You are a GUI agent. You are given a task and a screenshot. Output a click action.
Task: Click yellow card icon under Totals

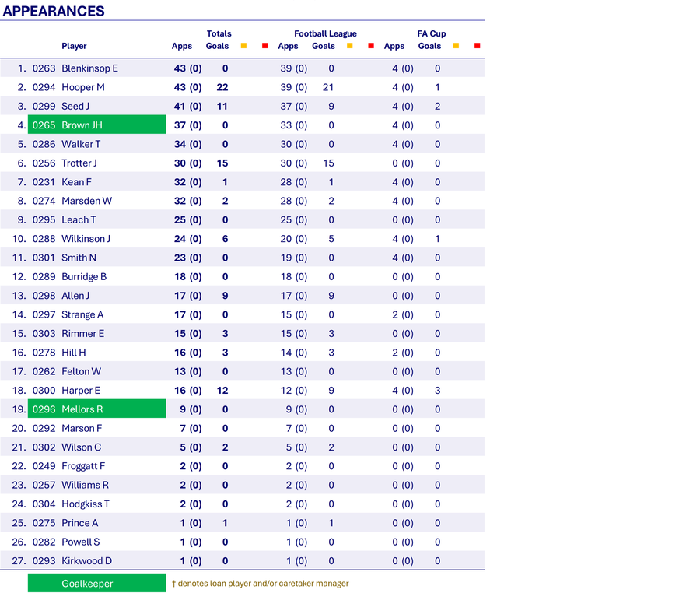point(243,46)
